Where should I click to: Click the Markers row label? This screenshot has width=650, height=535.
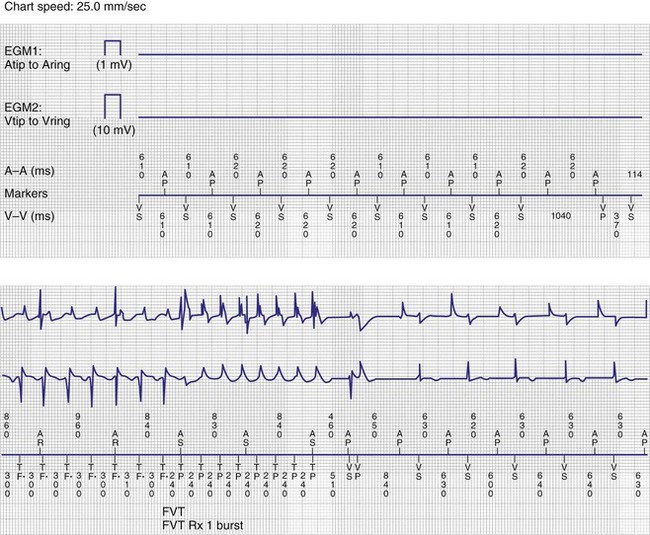click(x=27, y=193)
